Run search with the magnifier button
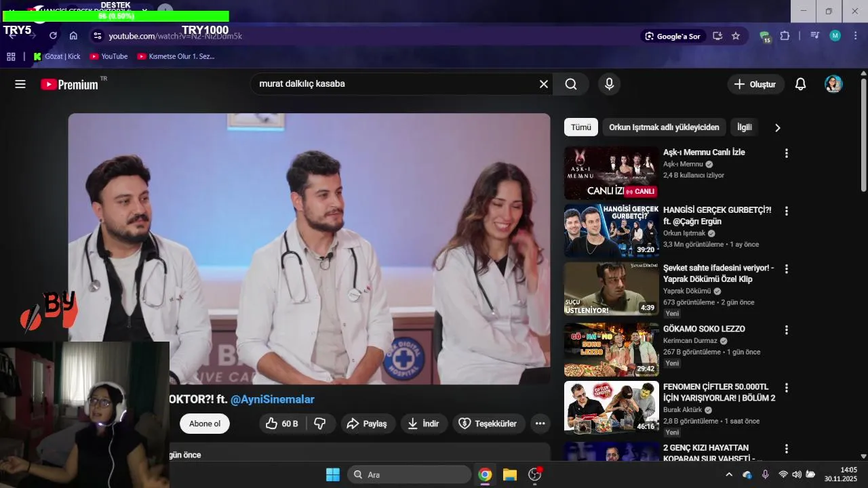 tap(571, 84)
